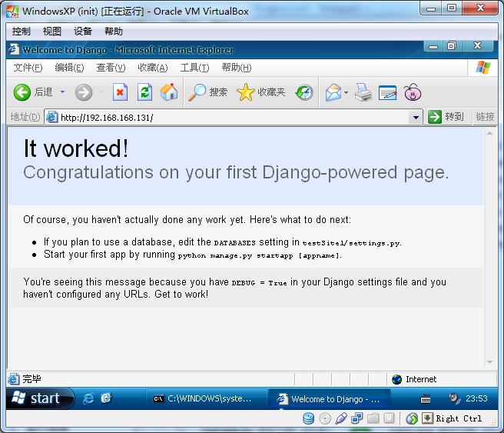The height and width of the screenshot is (433, 504).
Task: Open the Windows start menu
Action: [x=40, y=398]
